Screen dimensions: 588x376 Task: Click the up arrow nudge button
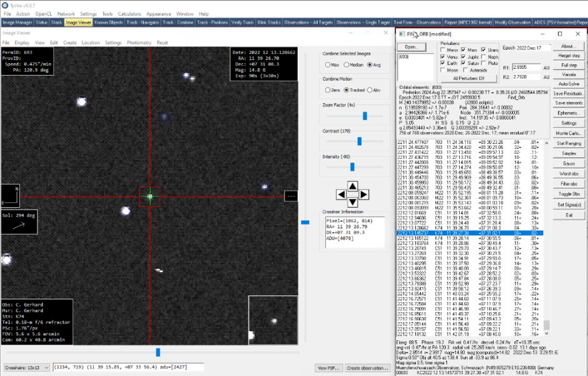[353, 186]
